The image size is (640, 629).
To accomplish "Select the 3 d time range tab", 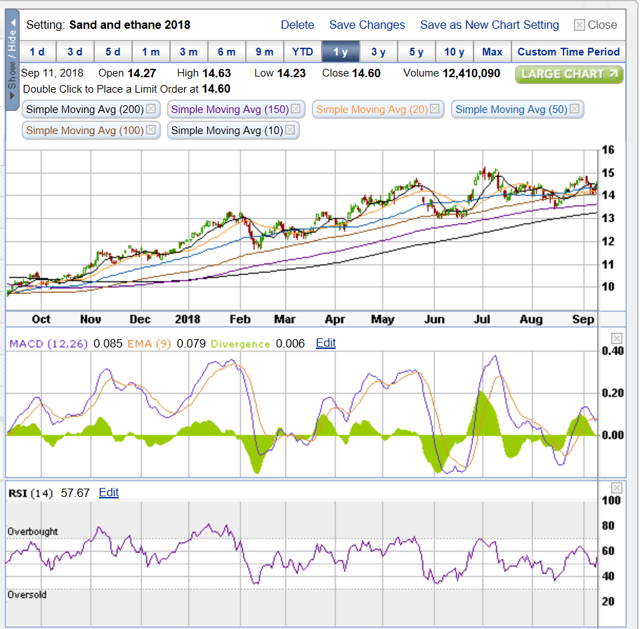I will point(75,52).
